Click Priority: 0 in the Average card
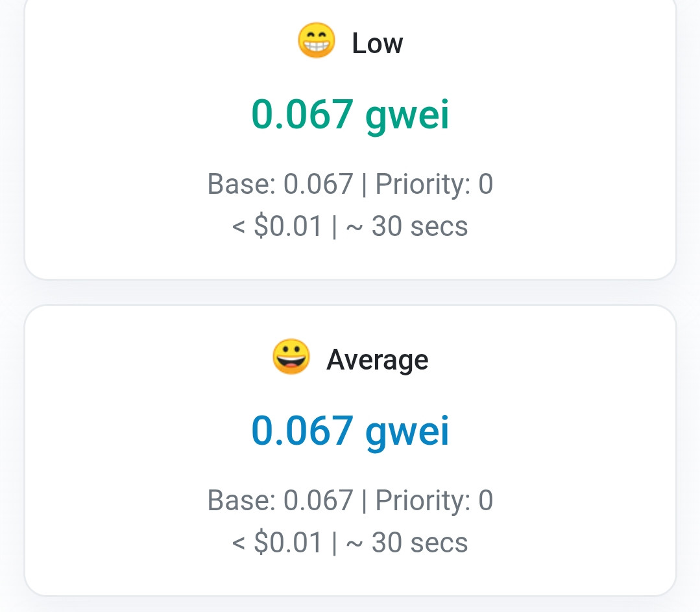 click(x=434, y=500)
